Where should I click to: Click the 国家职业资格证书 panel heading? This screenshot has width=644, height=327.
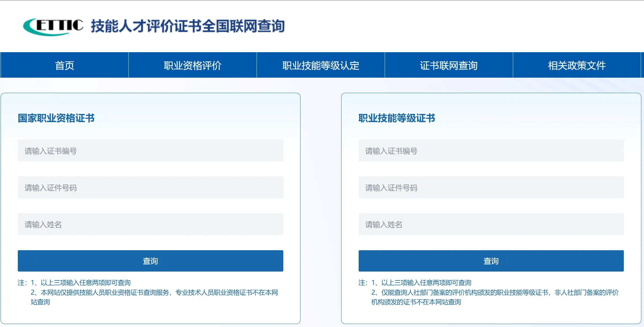pyautogui.click(x=56, y=118)
